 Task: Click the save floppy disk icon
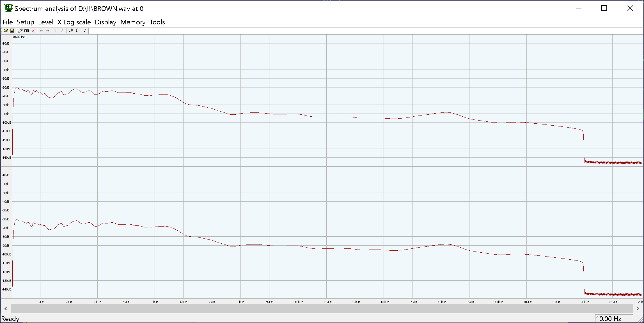12,31
